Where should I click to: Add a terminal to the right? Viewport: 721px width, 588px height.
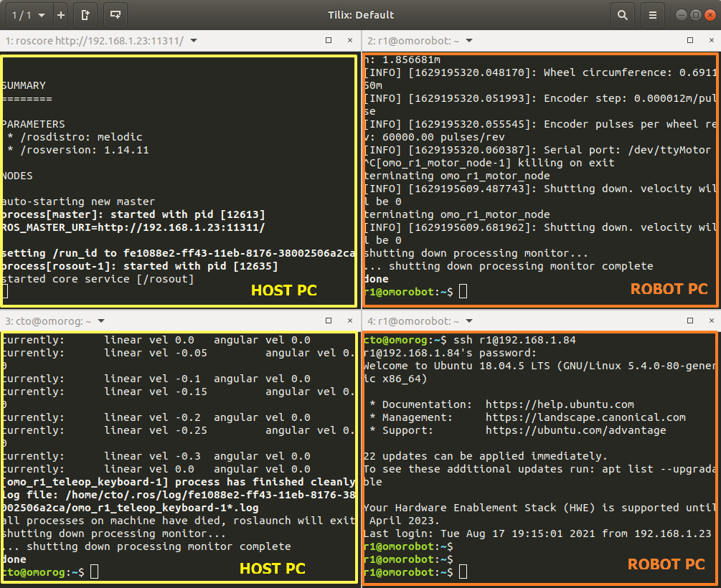[85, 15]
